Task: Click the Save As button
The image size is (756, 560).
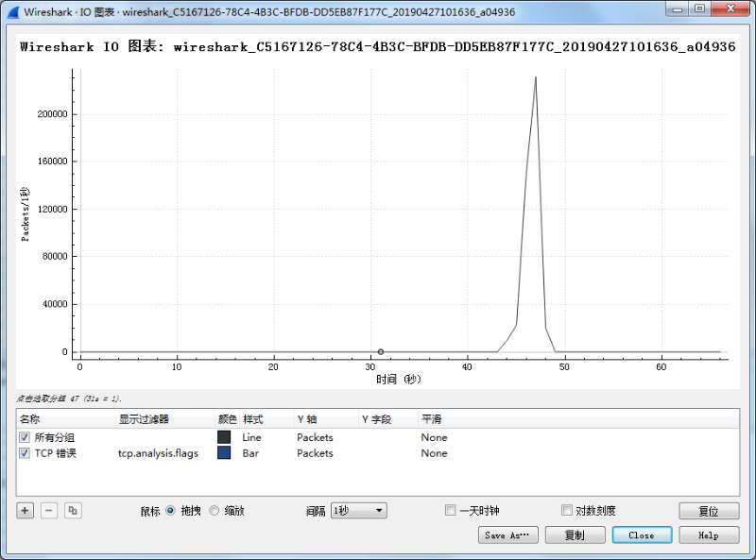Action: pyautogui.click(x=508, y=535)
